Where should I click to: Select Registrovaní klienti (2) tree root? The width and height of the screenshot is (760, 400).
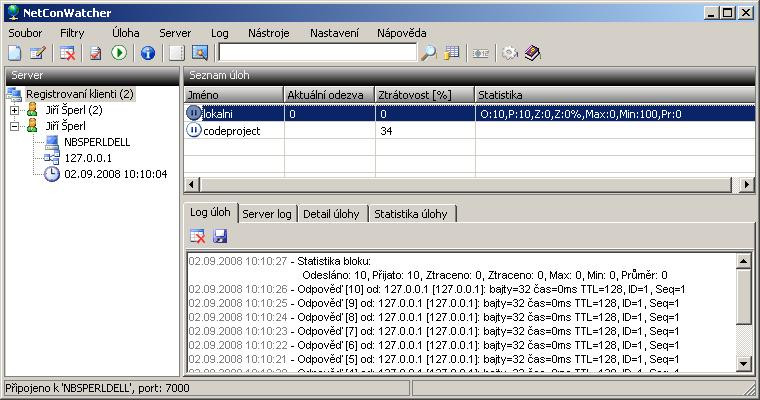point(79,94)
